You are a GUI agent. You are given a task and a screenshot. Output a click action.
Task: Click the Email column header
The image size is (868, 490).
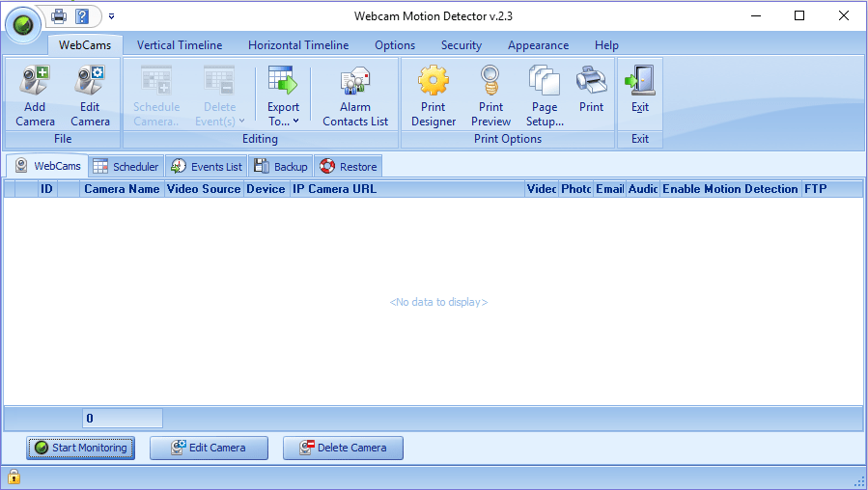[x=609, y=189]
